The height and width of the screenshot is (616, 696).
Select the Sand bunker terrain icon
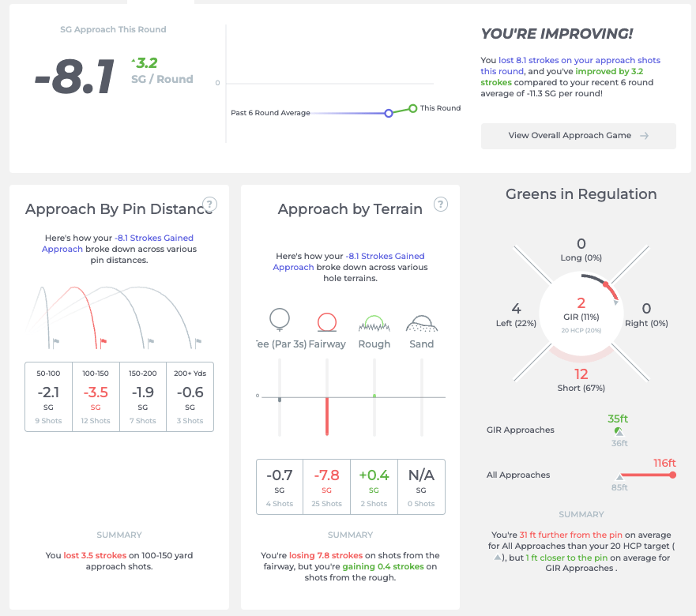[422, 324]
